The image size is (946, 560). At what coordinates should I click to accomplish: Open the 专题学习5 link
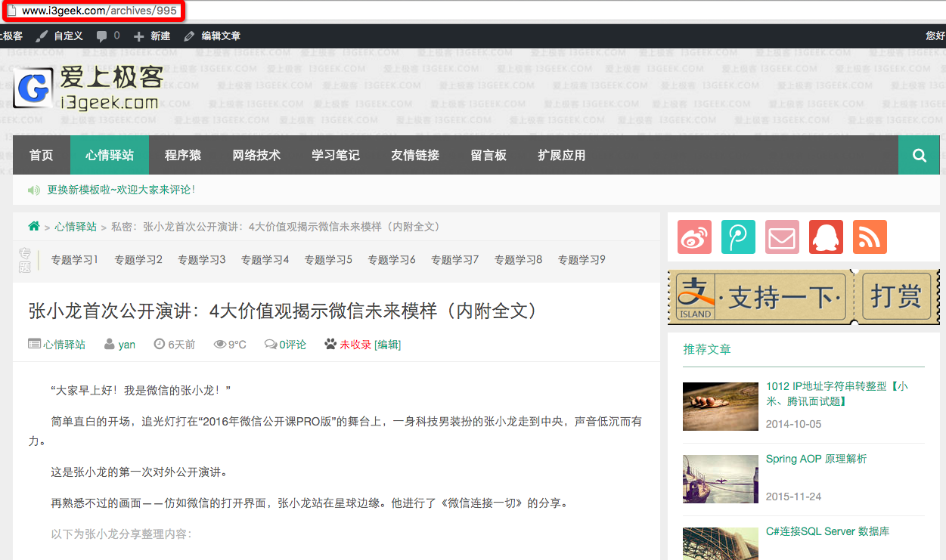click(328, 260)
